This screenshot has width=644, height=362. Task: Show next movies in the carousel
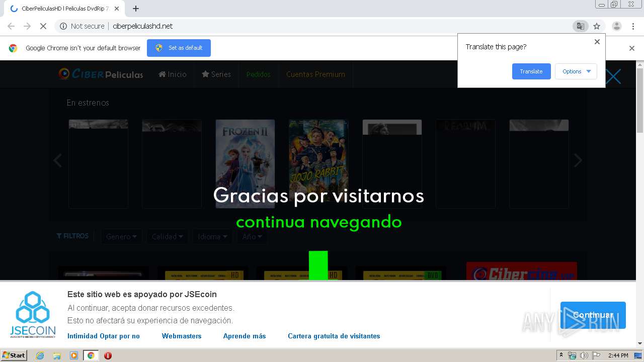click(x=578, y=160)
